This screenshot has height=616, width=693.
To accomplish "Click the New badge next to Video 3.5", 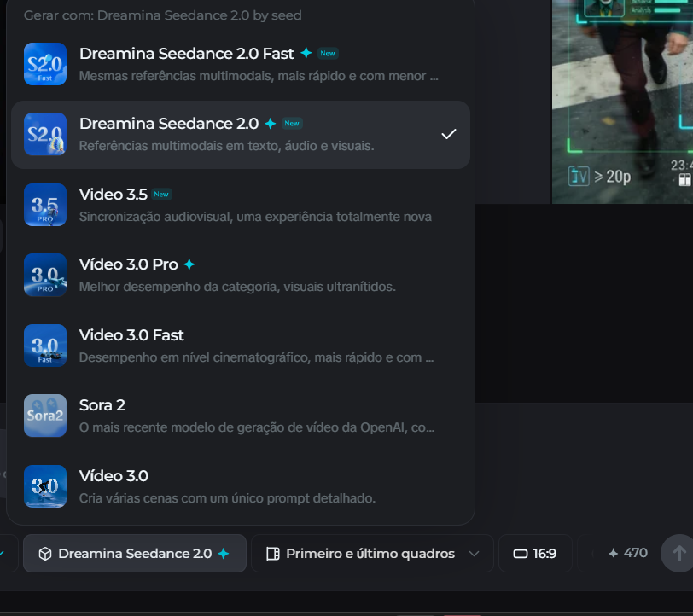I will pos(161,194).
